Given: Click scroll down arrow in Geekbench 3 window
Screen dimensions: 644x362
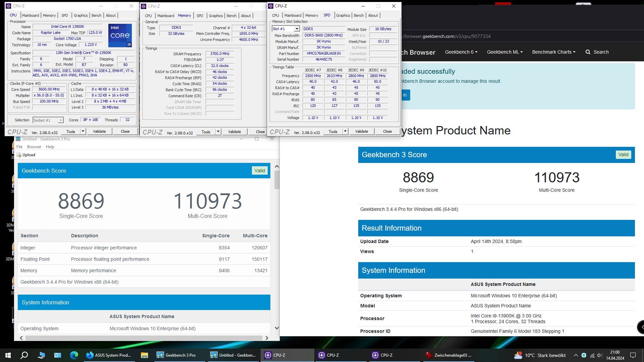Looking at the screenshot, I should [277, 328].
